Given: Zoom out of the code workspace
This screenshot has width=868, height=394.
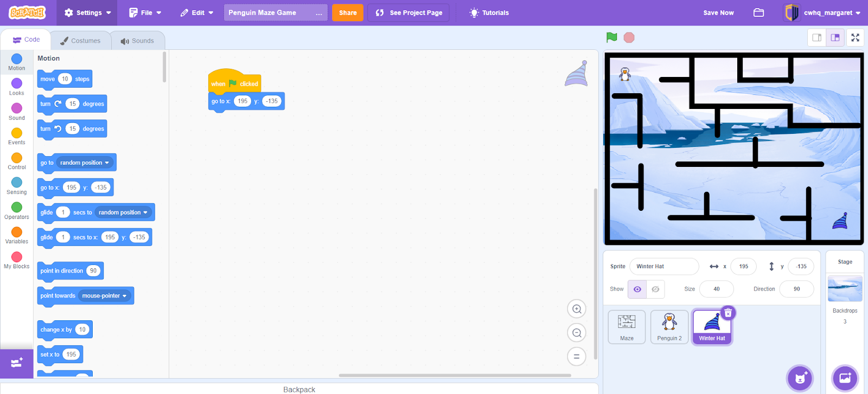Looking at the screenshot, I should point(577,333).
